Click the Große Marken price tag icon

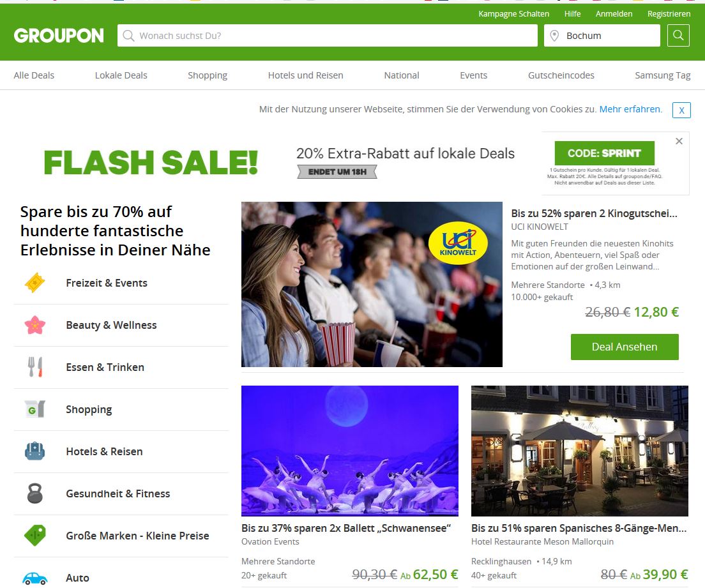coord(34,536)
